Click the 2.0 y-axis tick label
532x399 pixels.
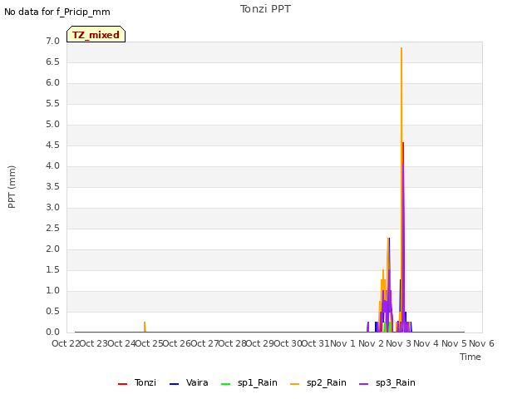point(52,249)
